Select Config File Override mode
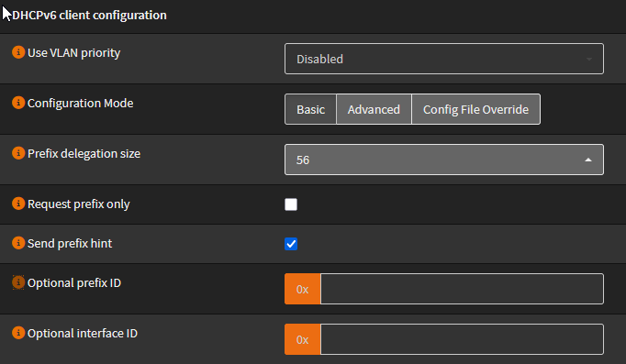The height and width of the screenshot is (364, 626). tap(475, 109)
